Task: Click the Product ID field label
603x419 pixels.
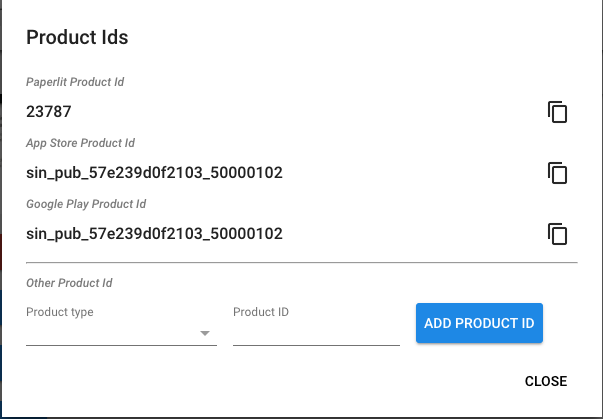Action: [261, 312]
